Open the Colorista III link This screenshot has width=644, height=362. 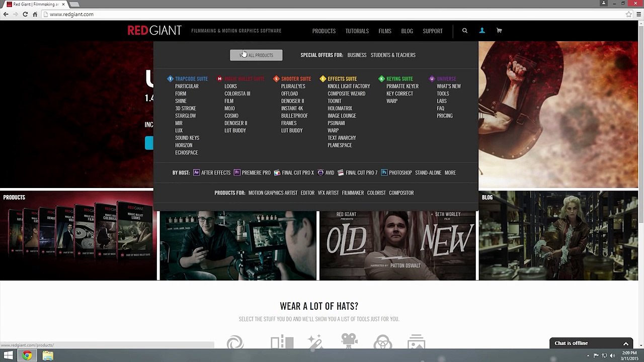pos(237,94)
